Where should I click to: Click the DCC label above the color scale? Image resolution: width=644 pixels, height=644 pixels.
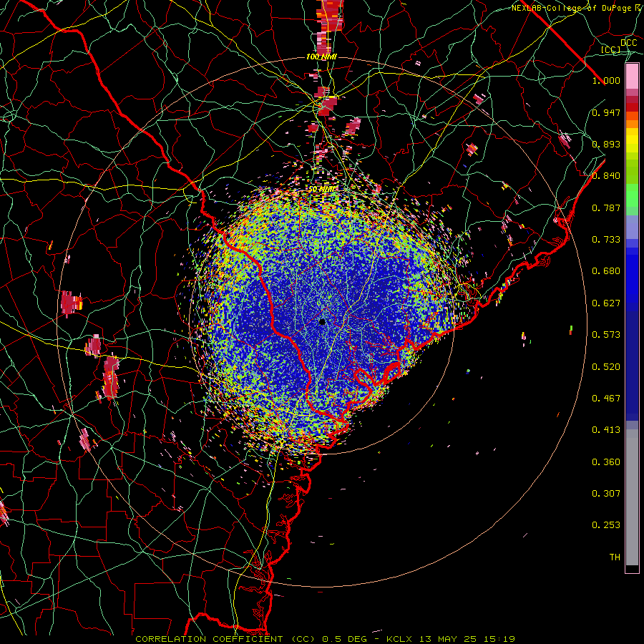click(628, 43)
